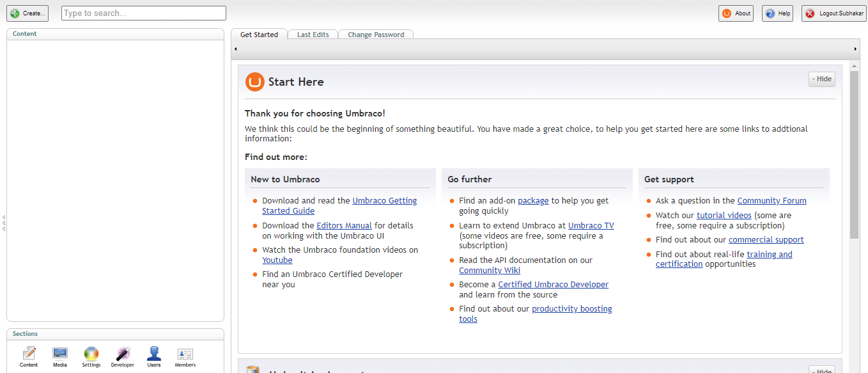Image resolution: width=868 pixels, height=373 pixels.
Task: Click the Sections panel header
Action: (115, 334)
